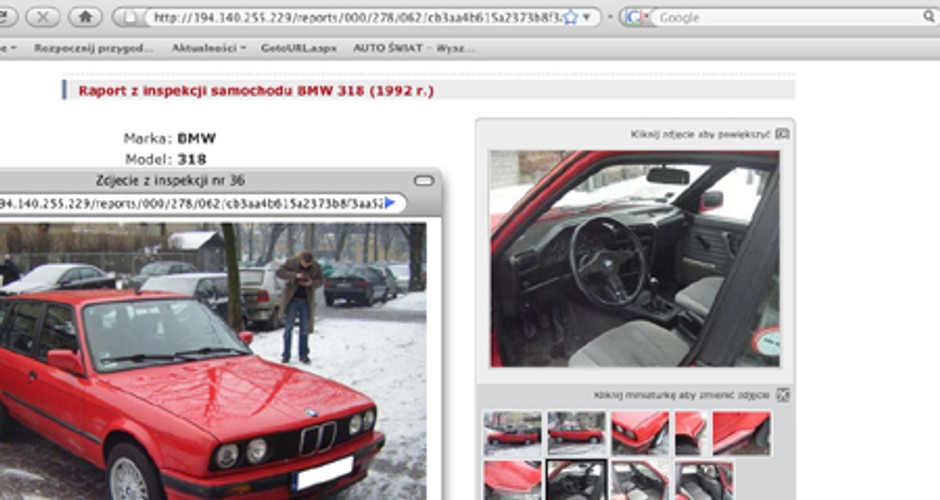Click the 'Kliknij zdjęcie aby powiększyć' caption
The width and height of the screenshot is (940, 500).
700,134
